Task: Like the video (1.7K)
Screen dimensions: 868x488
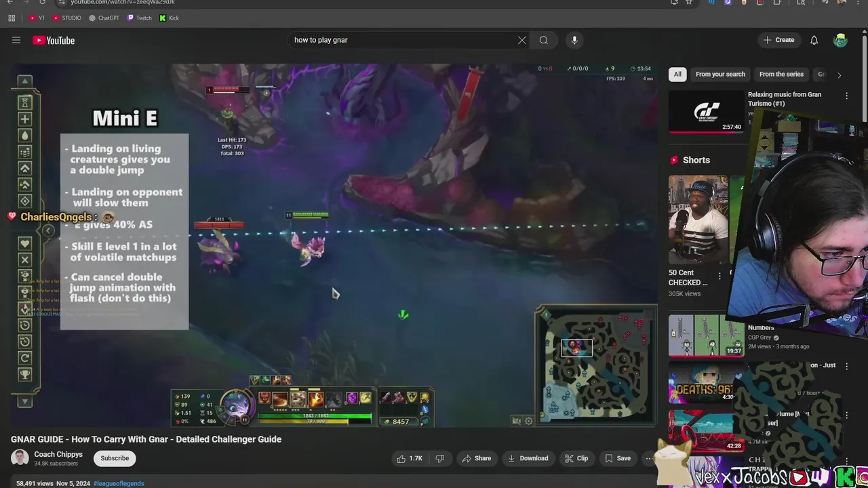Action: (410, 458)
